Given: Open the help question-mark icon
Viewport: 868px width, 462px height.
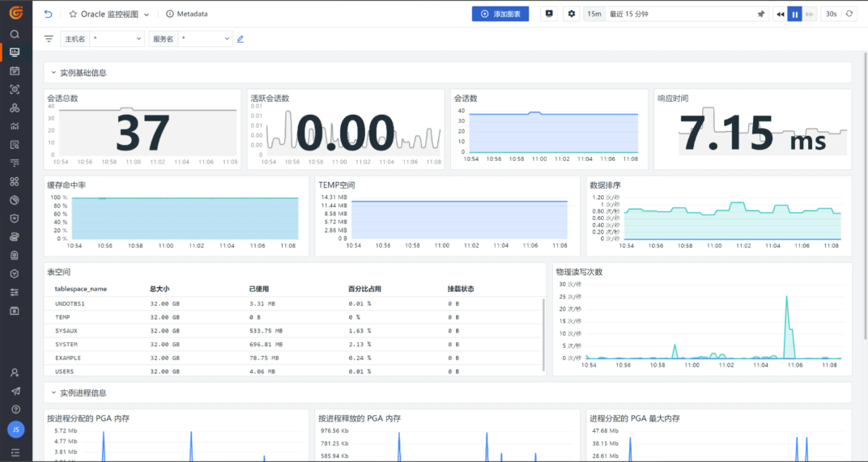Looking at the screenshot, I should point(15,409).
